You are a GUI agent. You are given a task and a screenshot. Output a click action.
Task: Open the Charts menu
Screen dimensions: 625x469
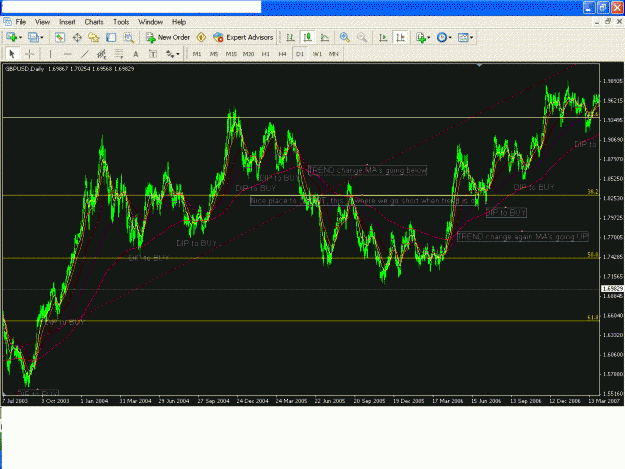94,22
